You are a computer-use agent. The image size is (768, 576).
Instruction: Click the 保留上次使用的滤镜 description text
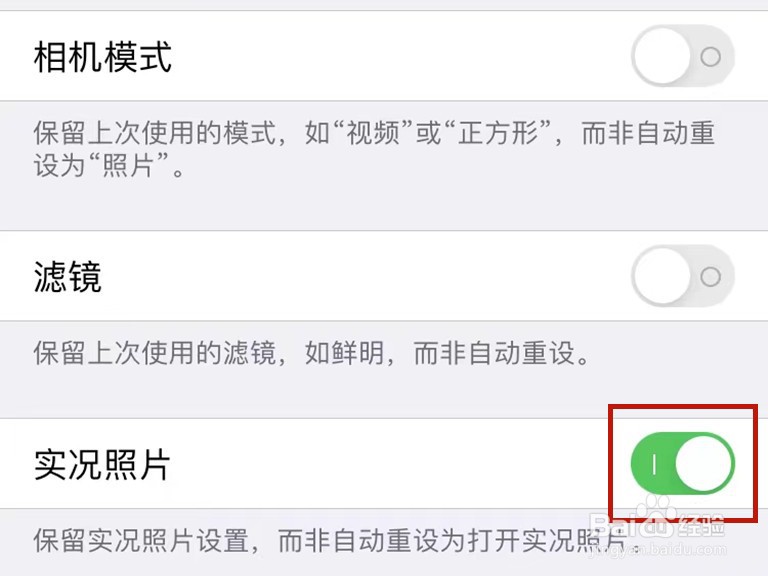[312, 353]
